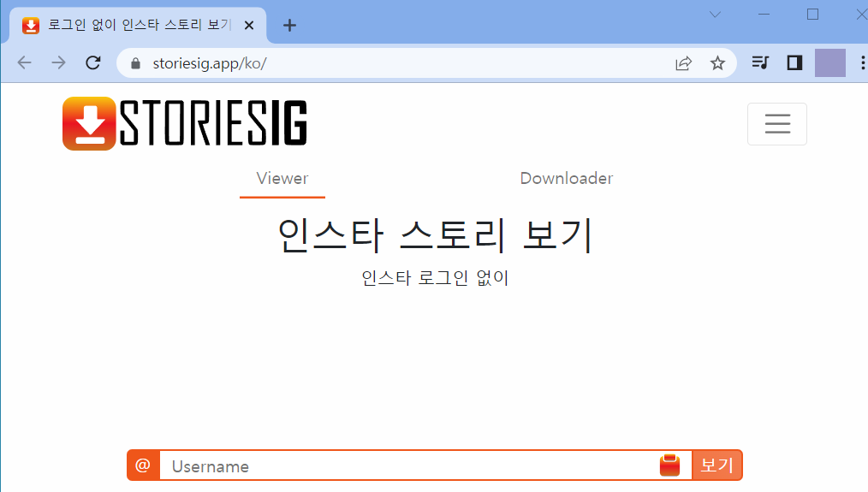
Task: Paste from clipboard using the clipboard icon
Action: click(669, 465)
